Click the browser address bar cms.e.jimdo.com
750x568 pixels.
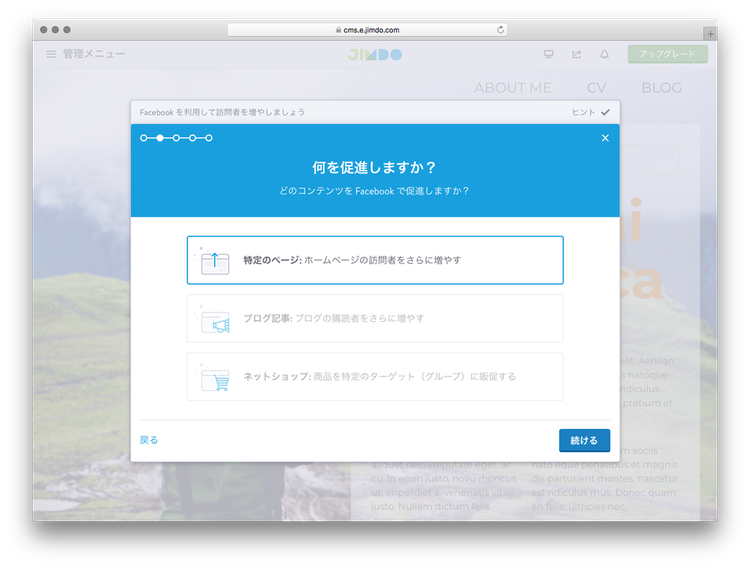click(x=367, y=30)
